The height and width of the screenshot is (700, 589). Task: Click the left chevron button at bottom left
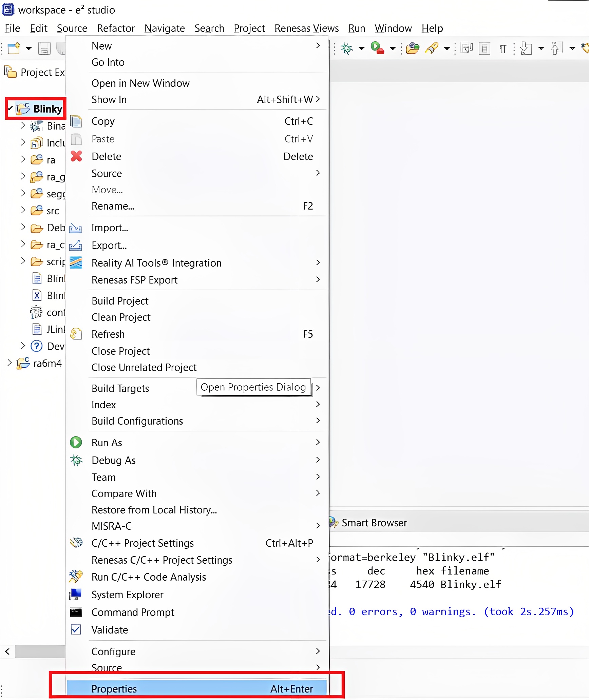(7, 652)
